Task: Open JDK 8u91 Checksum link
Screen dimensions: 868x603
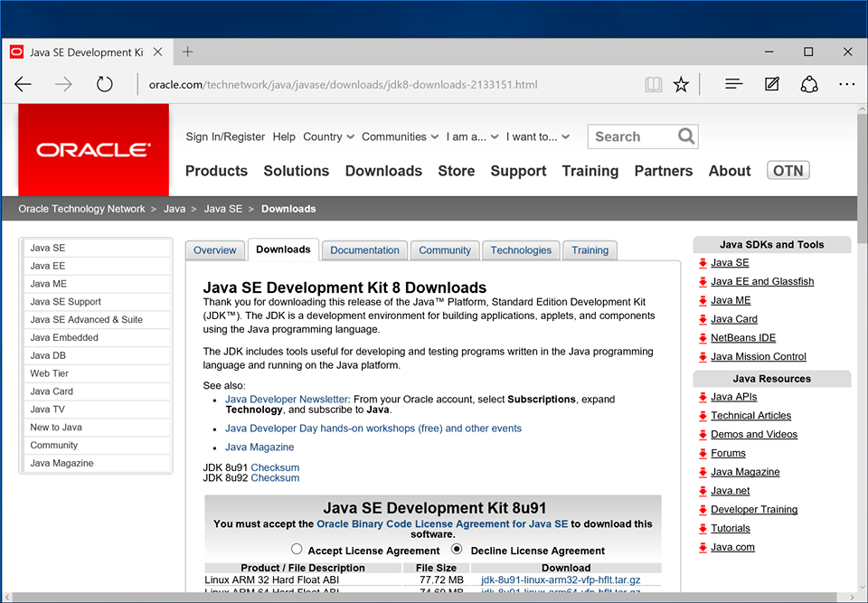Action: click(275, 467)
